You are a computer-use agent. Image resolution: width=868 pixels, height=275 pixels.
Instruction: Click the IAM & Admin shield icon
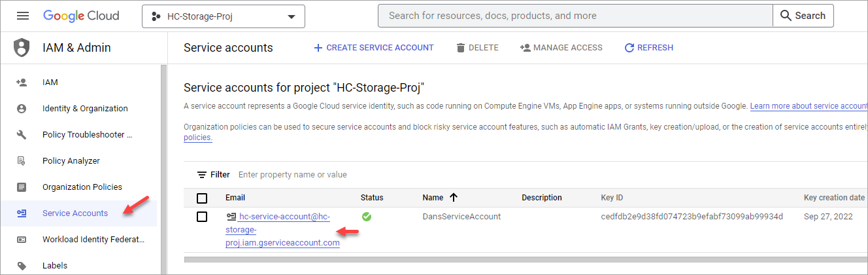[22, 48]
